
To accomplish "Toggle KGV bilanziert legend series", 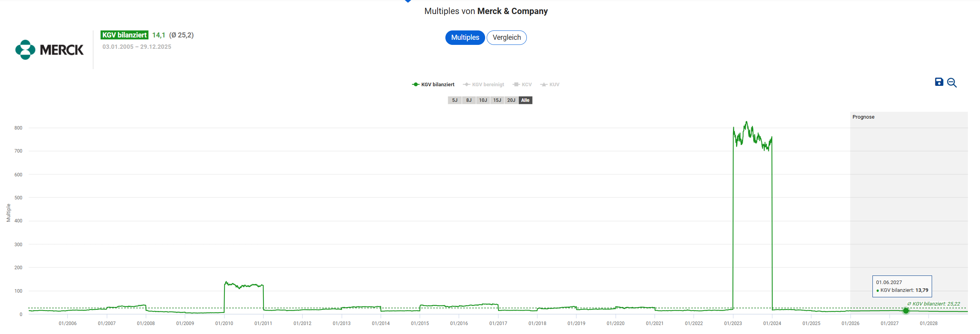I will (433, 85).
